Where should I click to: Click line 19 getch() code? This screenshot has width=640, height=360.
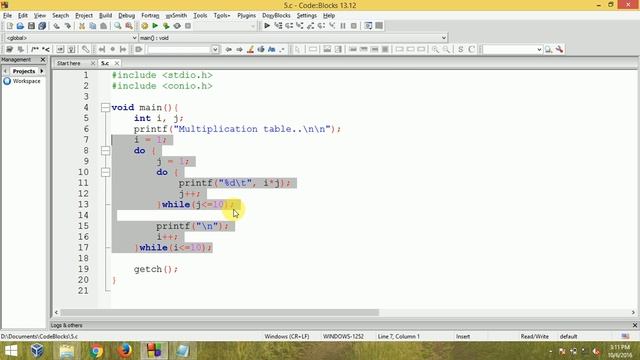coord(156,269)
